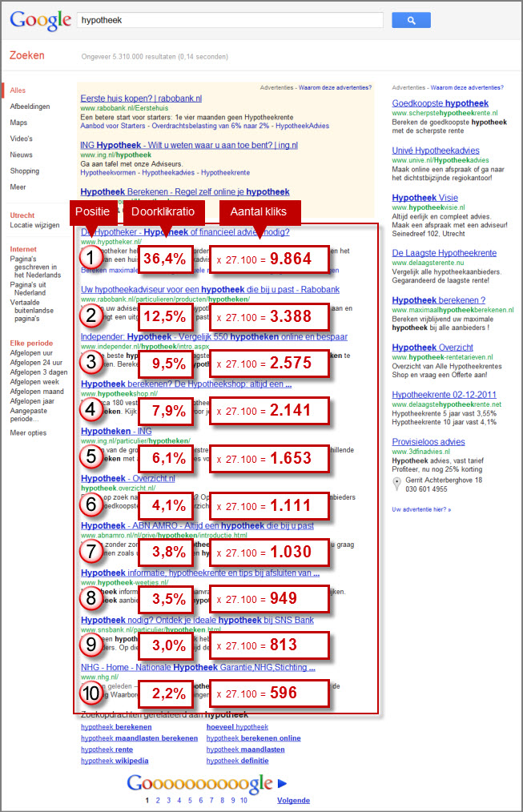Click Waarom deze advertenties in right column
Screen dimensions: 523x812
pos(467,87)
